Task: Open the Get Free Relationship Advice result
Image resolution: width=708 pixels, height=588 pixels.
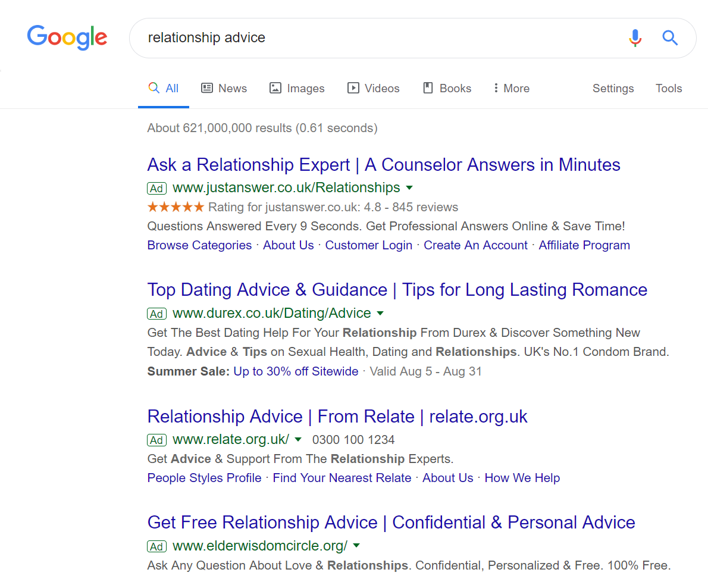Action: 391,523
